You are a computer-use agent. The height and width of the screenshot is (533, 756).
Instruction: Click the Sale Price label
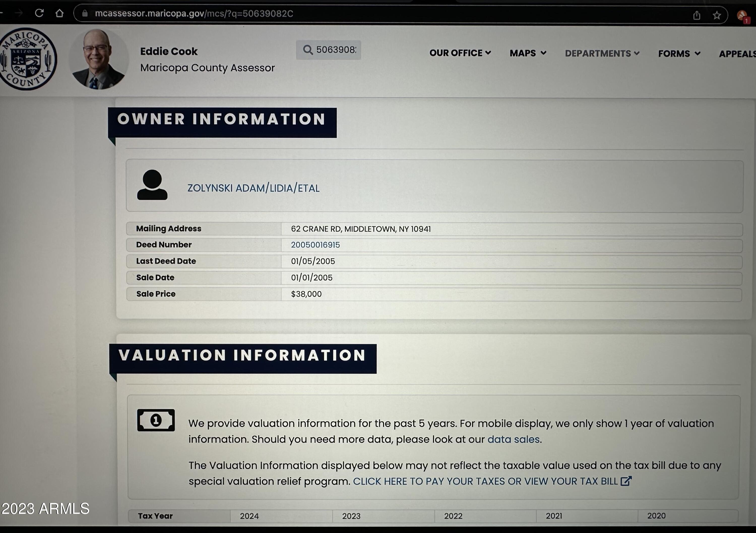click(156, 294)
